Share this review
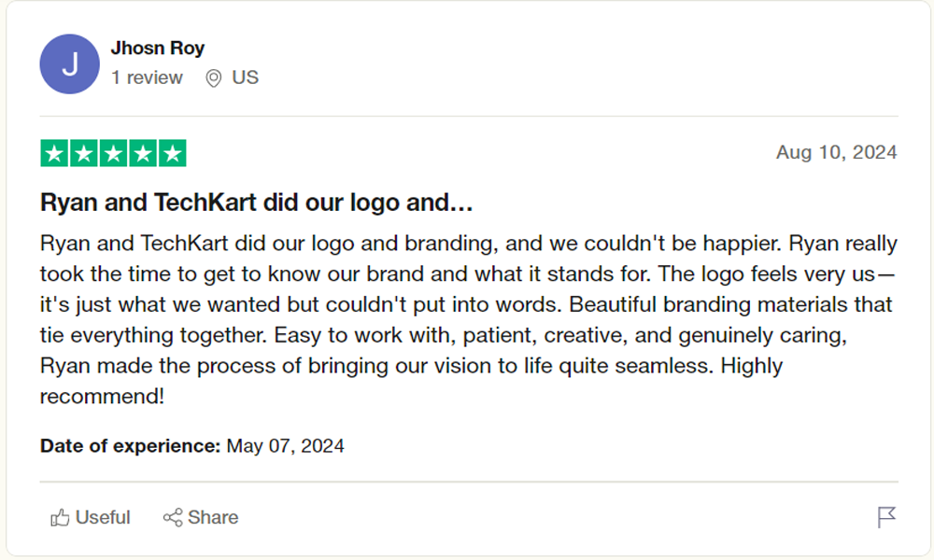Viewport: 934px width, 560px height. coord(201,518)
